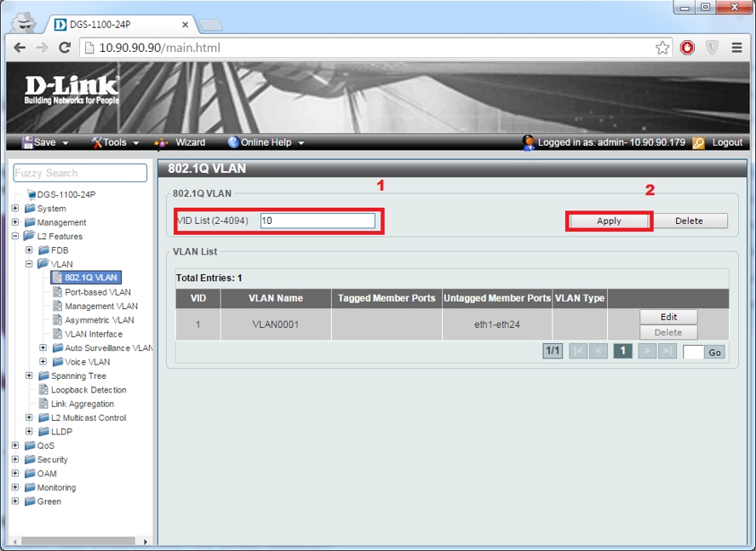This screenshot has width=756, height=551.
Task: Open the Online Help menu
Action: tap(266, 143)
